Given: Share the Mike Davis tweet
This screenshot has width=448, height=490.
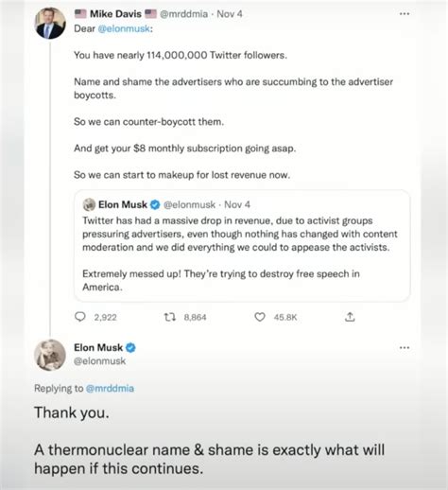Looking at the screenshot, I should [350, 317].
